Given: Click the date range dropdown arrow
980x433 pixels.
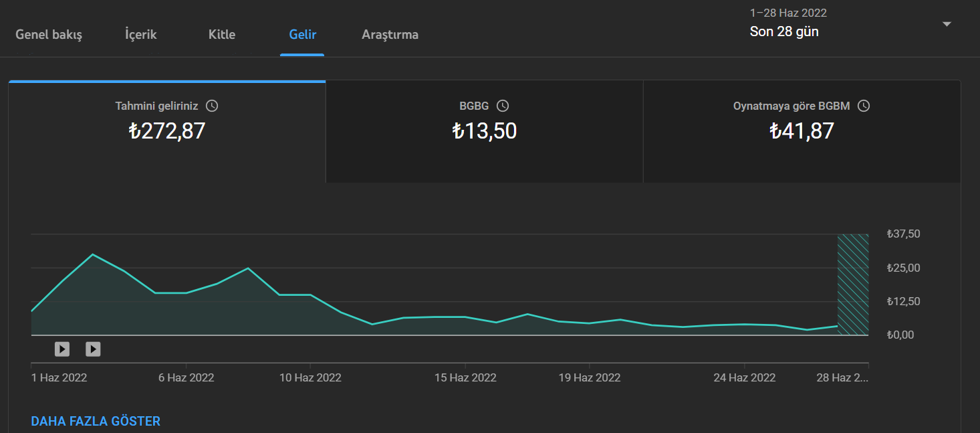Looking at the screenshot, I should 947,24.
